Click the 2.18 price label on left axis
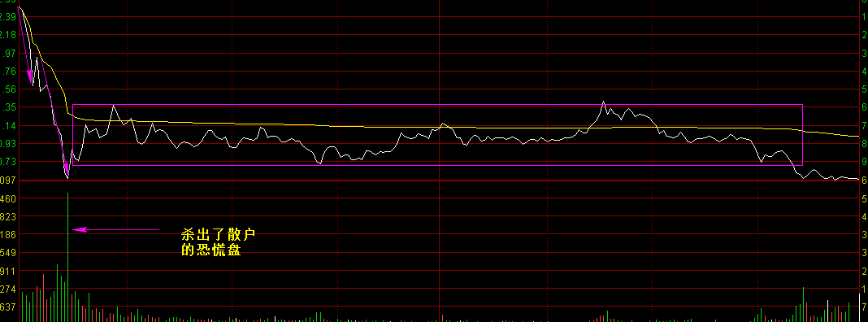Viewport: 868px width, 322px height. tap(8, 35)
